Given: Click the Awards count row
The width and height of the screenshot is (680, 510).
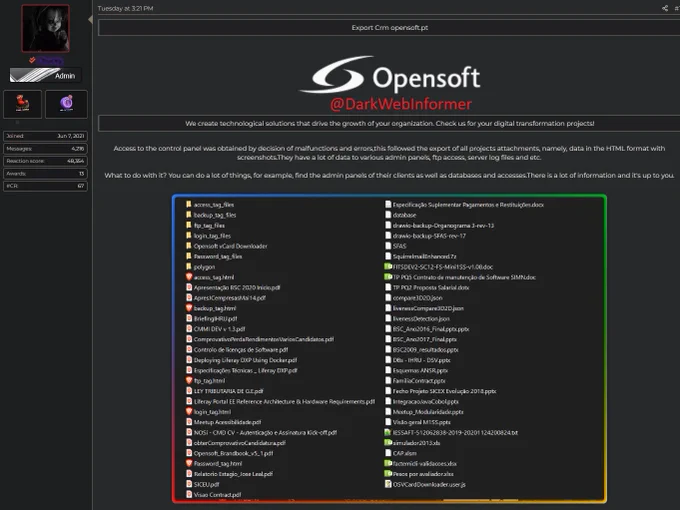Looking at the screenshot, I should tap(46, 173).
